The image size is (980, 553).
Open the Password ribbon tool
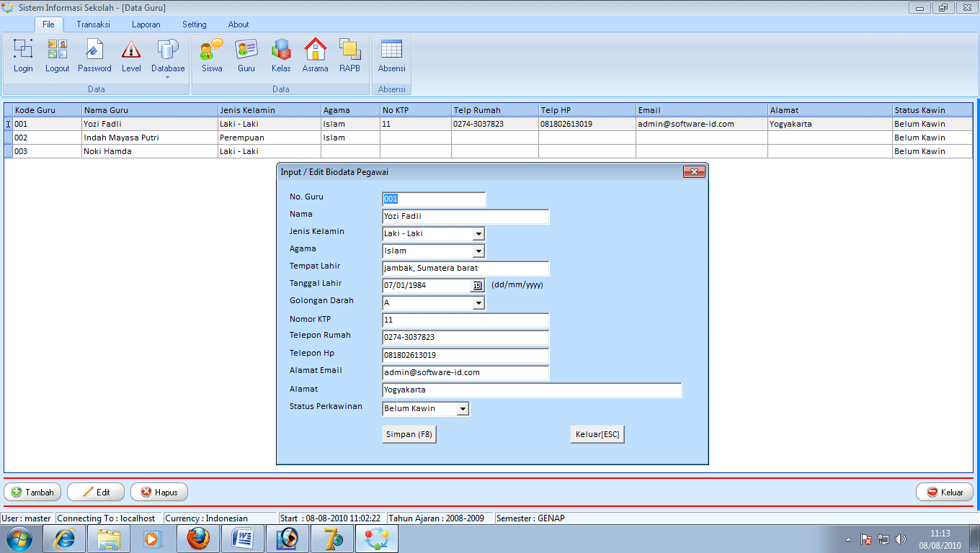coord(94,56)
